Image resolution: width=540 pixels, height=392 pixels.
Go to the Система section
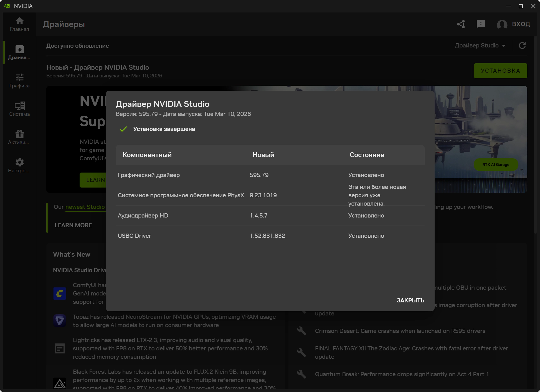[19, 109]
